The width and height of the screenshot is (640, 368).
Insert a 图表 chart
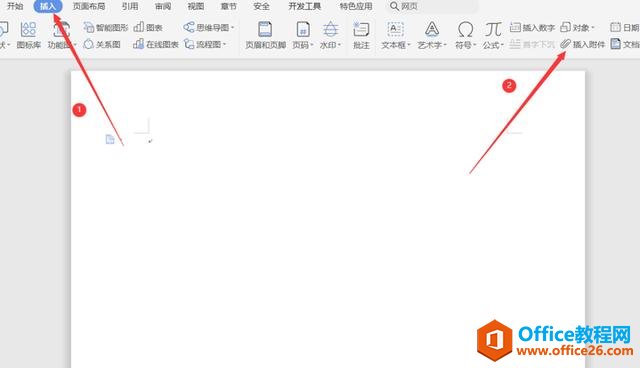pyautogui.click(x=148, y=27)
